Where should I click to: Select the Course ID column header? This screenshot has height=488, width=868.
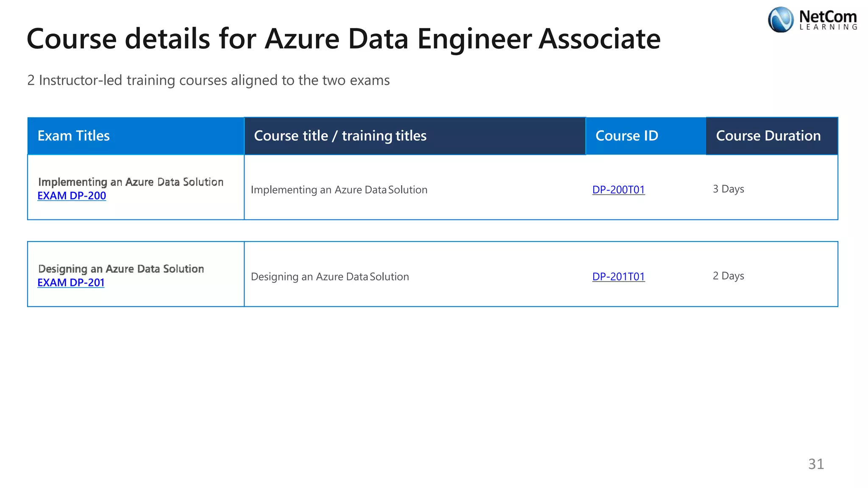[646, 136]
